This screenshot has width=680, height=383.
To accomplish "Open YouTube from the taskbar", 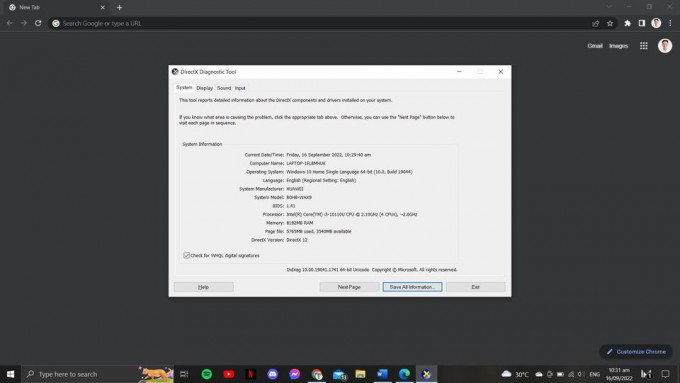I will (229, 374).
